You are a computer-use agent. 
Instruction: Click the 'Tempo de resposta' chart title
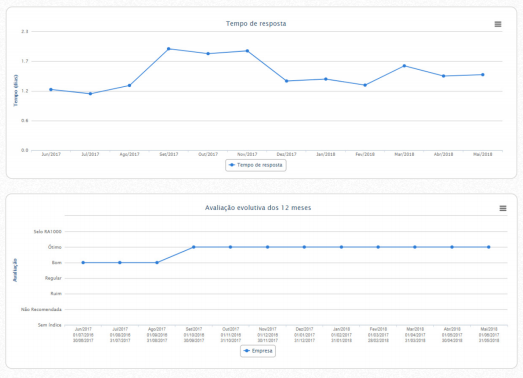[256, 24]
